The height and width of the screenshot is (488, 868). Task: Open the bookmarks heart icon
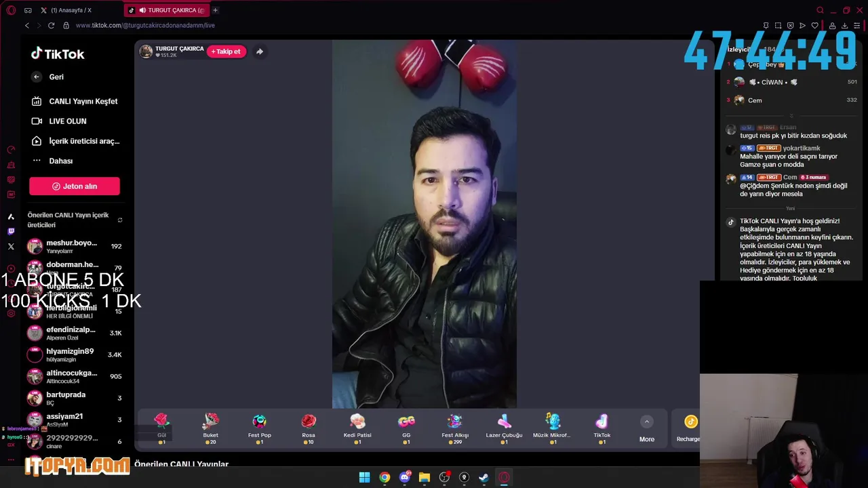click(814, 26)
